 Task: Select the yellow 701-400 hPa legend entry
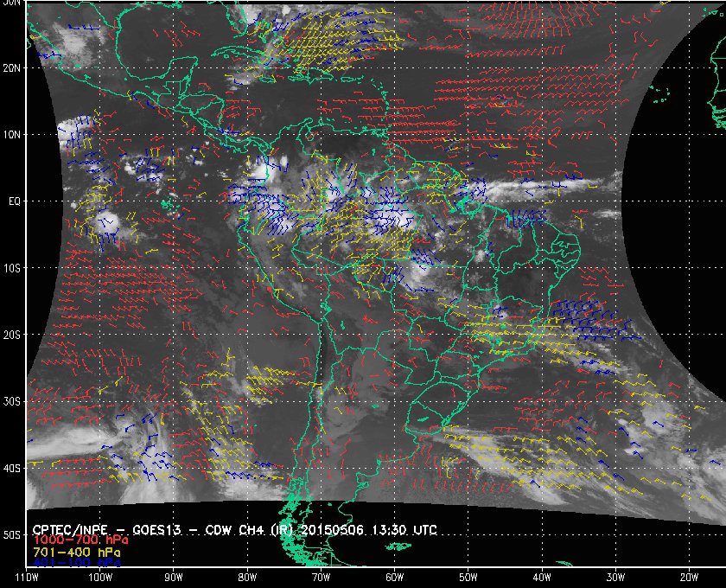pos(76,553)
